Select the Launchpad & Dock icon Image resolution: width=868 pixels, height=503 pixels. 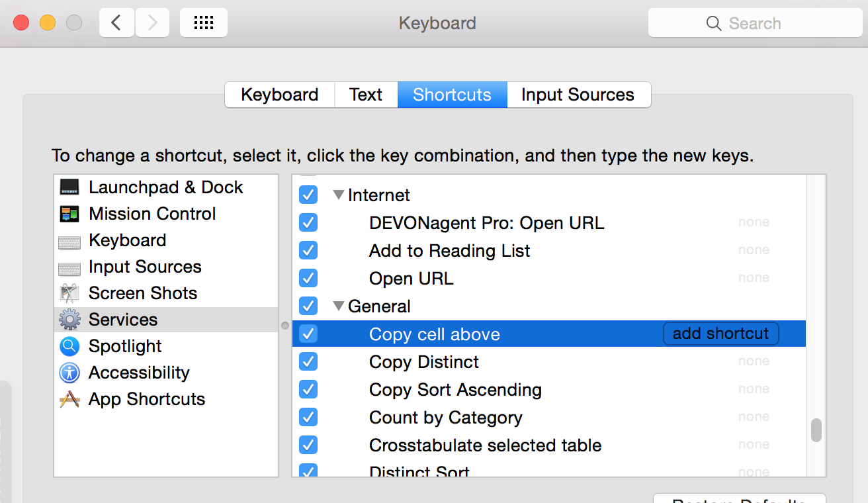(69, 187)
